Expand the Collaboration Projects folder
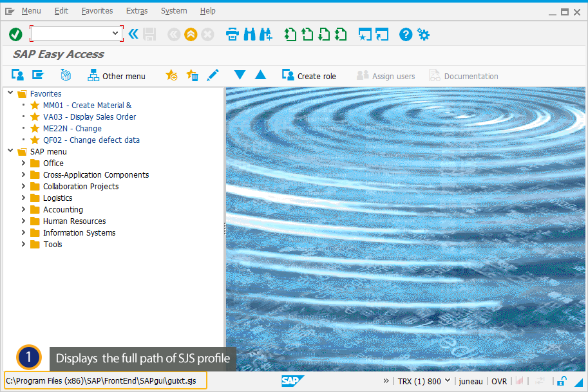This screenshot has width=588, height=392. click(x=23, y=186)
